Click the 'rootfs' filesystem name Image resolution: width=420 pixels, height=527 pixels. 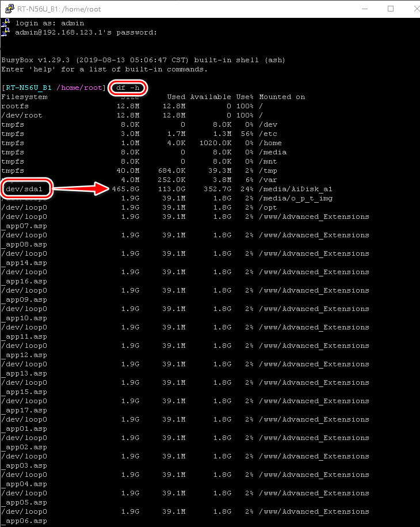(15, 106)
